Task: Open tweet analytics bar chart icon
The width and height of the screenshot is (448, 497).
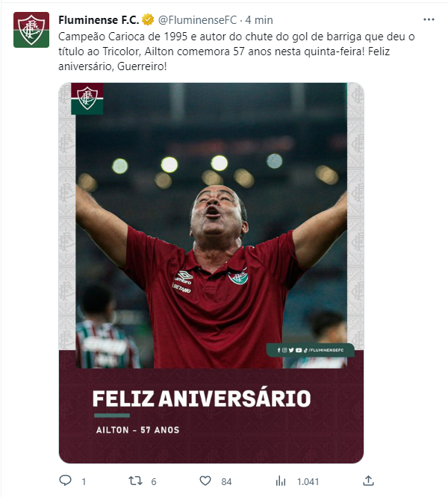Action: click(281, 481)
